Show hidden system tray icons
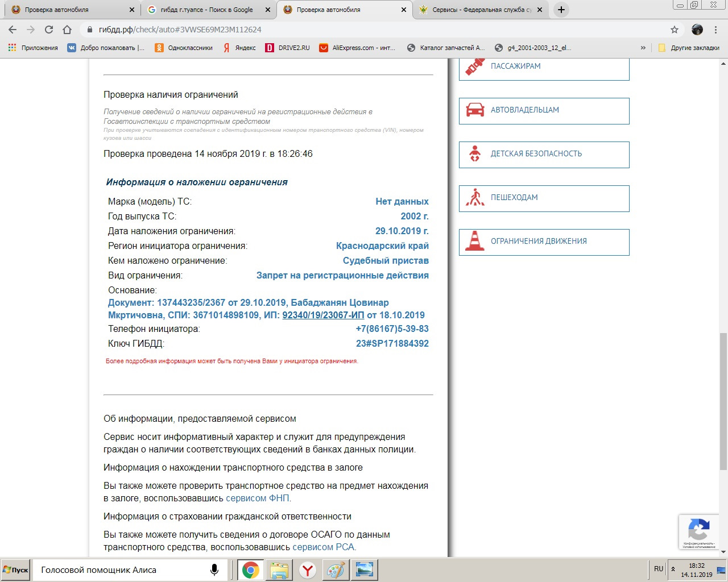Image resolution: width=728 pixels, height=582 pixels. [673, 569]
